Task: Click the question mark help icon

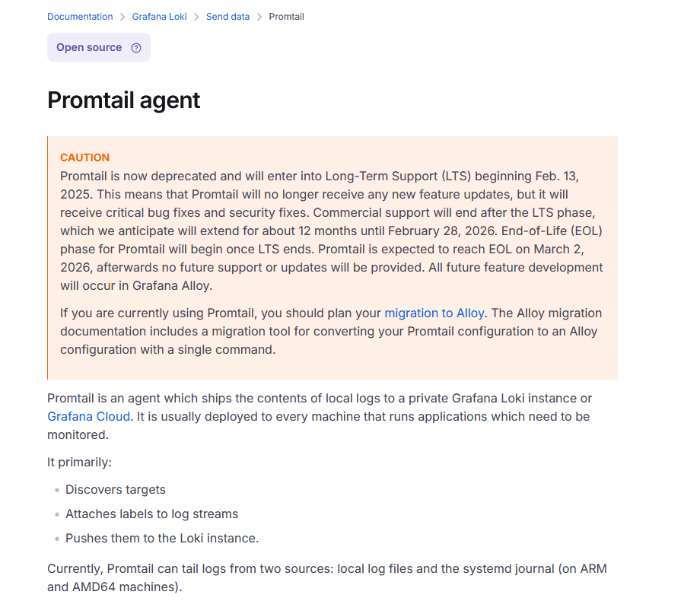Action: tap(136, 47)
